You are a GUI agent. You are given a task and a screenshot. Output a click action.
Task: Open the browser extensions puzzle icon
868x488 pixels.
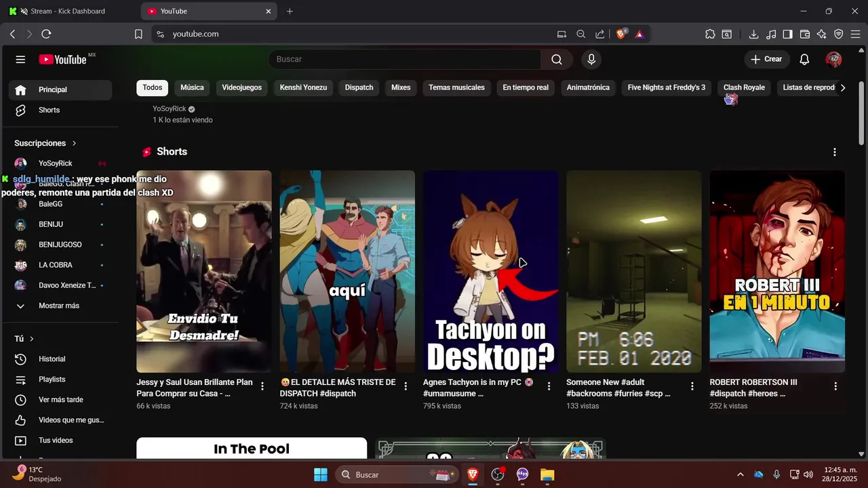710,34
